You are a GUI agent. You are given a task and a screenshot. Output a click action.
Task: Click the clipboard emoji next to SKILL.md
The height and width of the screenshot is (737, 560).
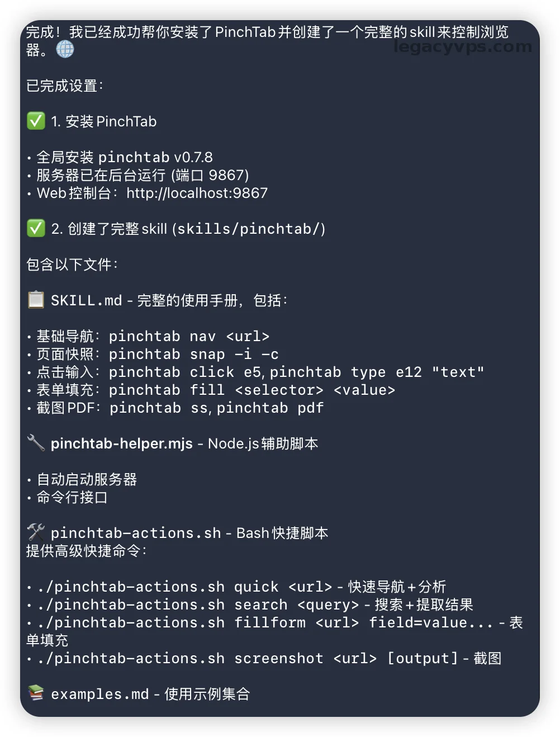(36, 300)
